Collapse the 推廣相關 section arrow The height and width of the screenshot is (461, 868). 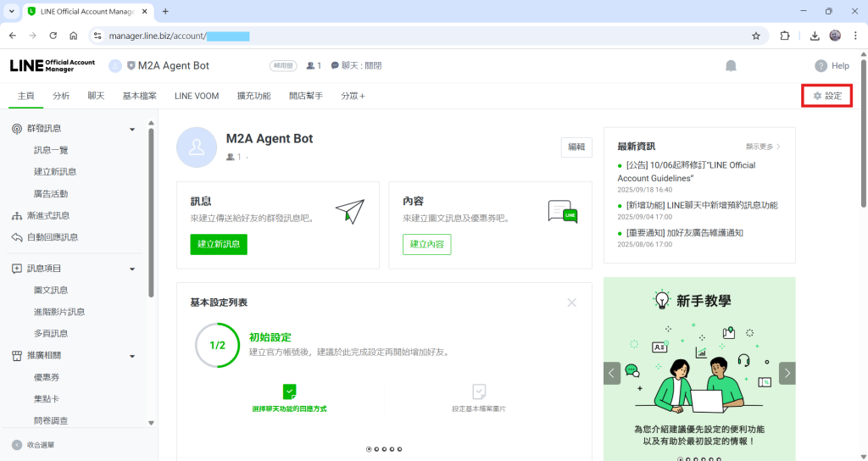(x=132, y=357)
